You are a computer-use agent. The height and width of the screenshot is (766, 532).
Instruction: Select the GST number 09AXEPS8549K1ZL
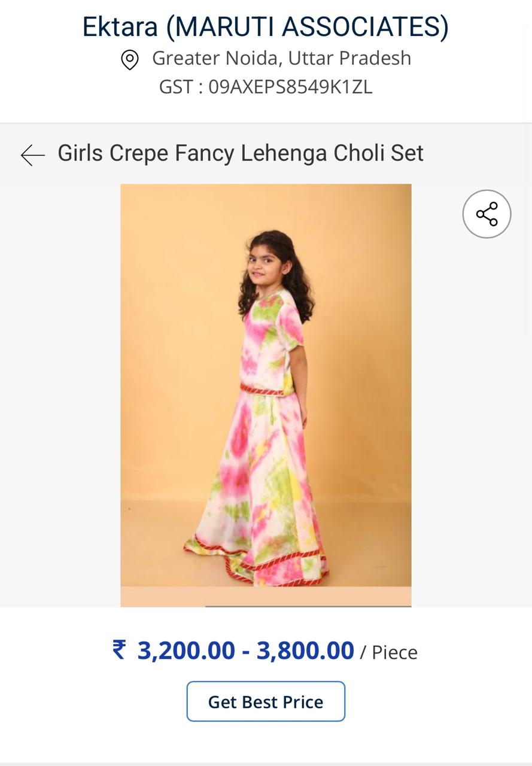pos(290,87)
